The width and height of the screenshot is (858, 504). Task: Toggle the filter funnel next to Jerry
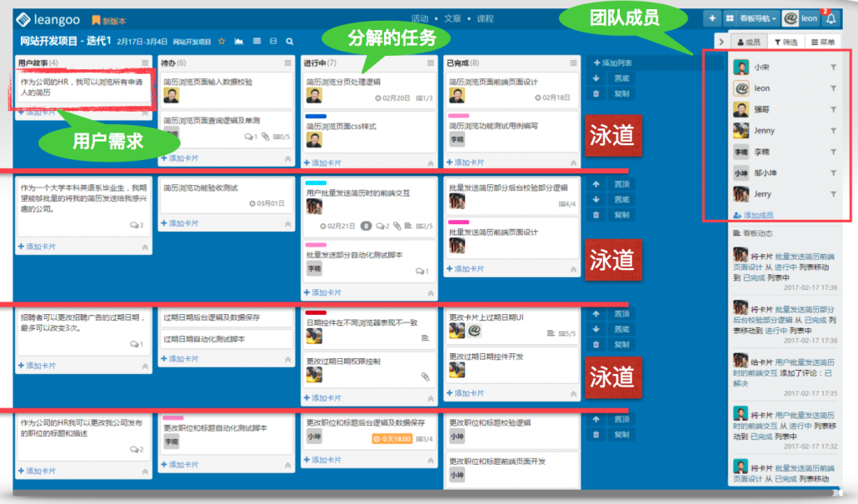(x=835, y=193)
